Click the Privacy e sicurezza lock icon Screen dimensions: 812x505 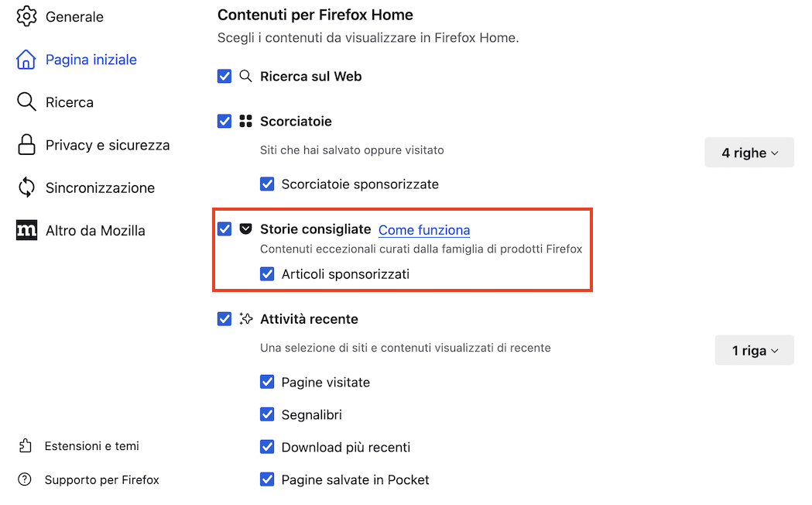click(26, 145)
